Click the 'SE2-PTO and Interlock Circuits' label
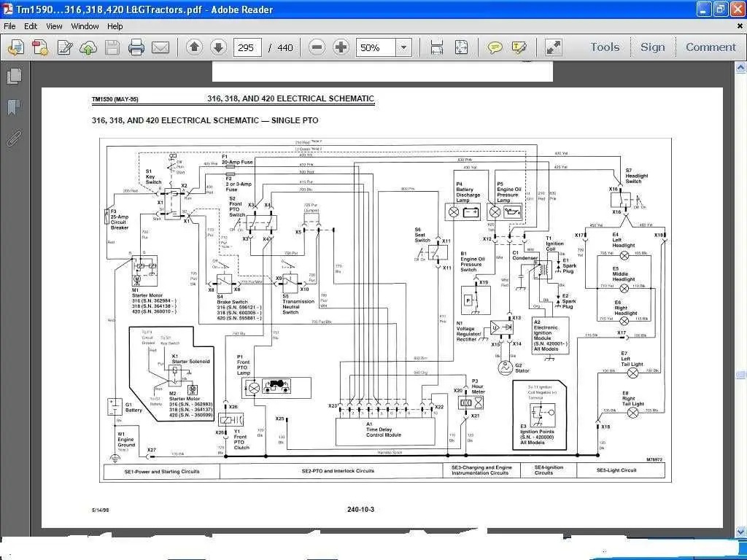747x560 pixels. click(338, 470)
